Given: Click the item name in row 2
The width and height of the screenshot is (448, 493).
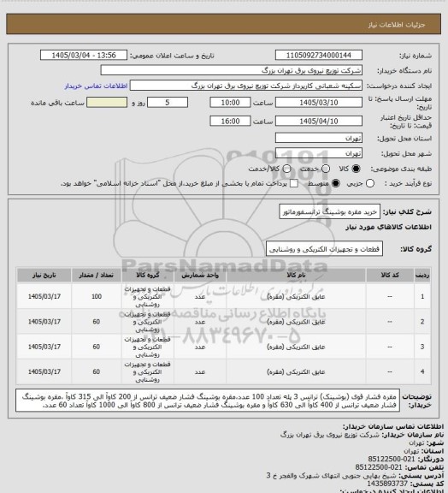Looking at the screenshot, I should (x=296, y=322).
